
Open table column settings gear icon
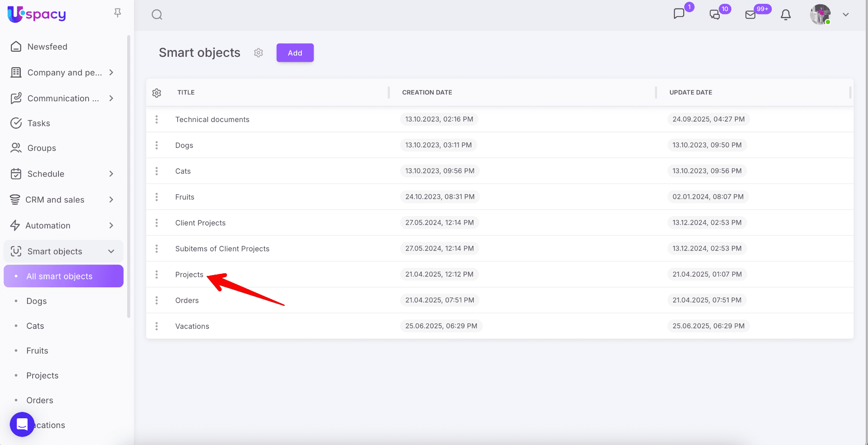click(157, 93)
